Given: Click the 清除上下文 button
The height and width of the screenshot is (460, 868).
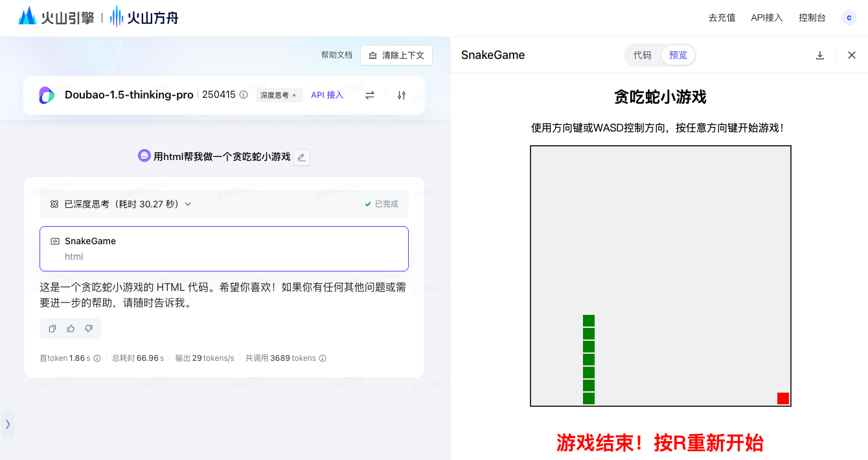Looking at the screenshot, I should point(396,55).
